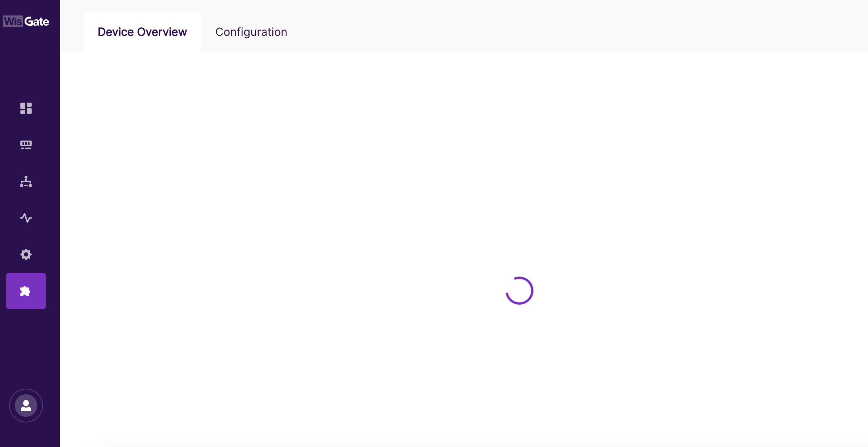Click the "Gate" text in the logo

pyautogui.click(x=37, y=21)
